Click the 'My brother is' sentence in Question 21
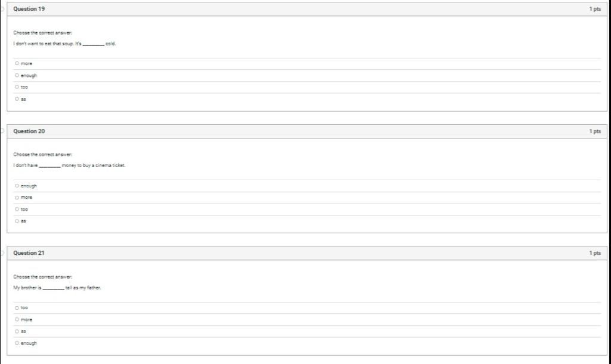 (x=57, y=288)
